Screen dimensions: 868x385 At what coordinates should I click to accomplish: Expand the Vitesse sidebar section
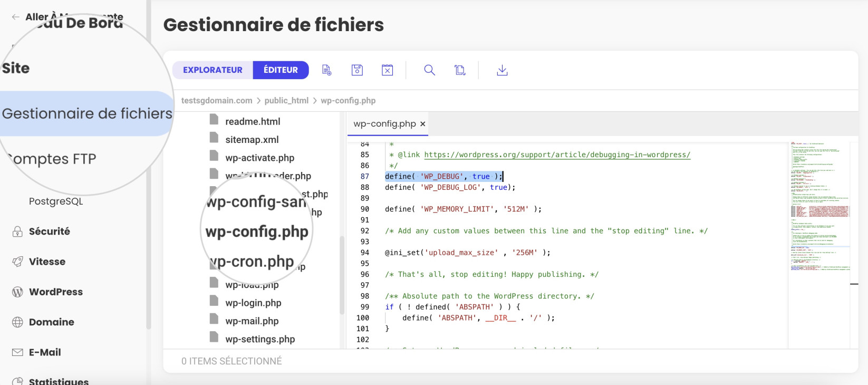tap(47, 262)
